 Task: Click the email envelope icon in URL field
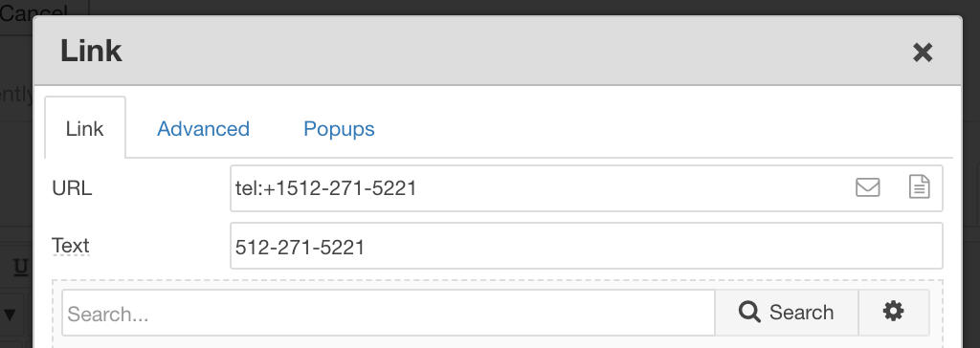(x=867, y=187)
